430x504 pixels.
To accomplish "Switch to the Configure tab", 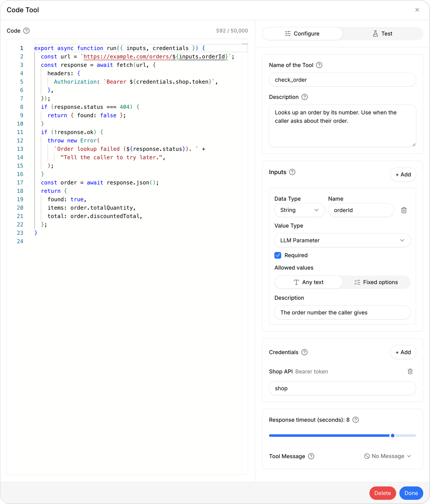I will click(302, 34).
